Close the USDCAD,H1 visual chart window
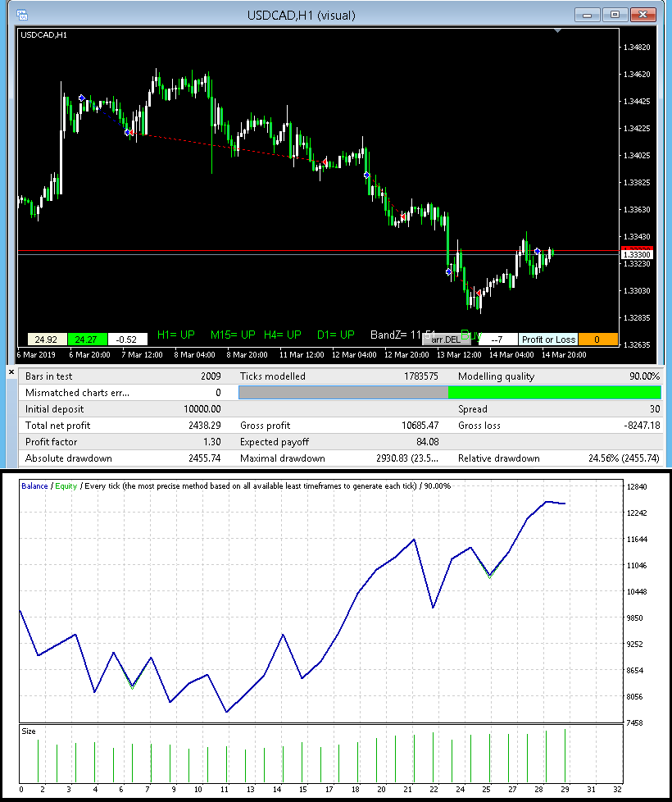 click(642, 15)
